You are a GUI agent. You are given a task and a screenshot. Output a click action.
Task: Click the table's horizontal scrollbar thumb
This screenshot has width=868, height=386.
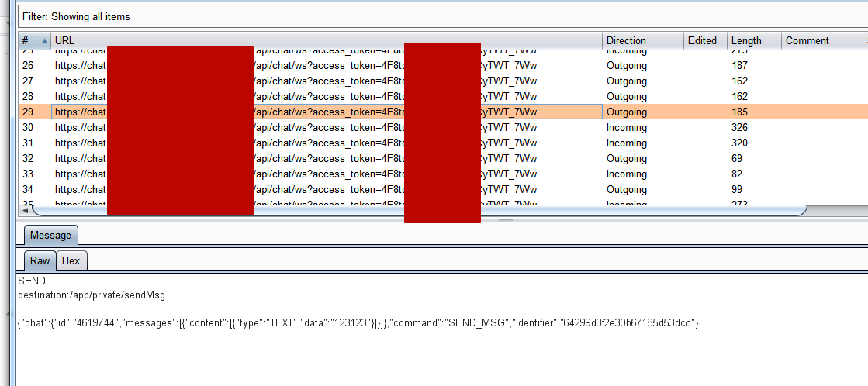coord(419,211)
